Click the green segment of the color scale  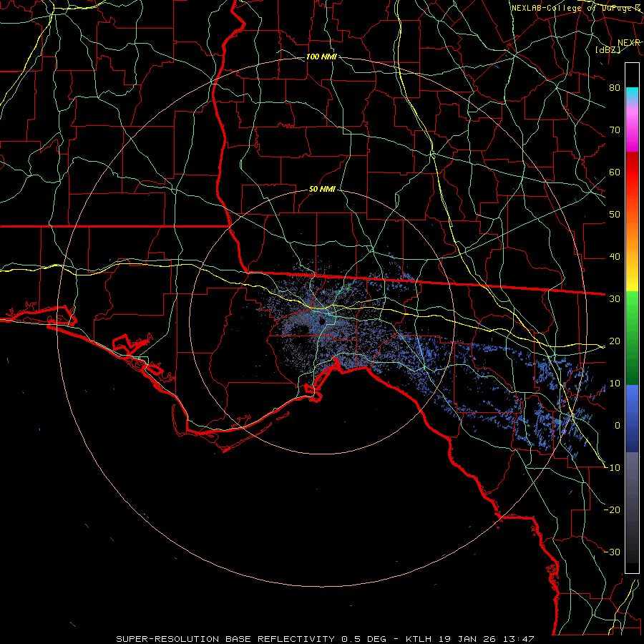(x=632, y=338)
